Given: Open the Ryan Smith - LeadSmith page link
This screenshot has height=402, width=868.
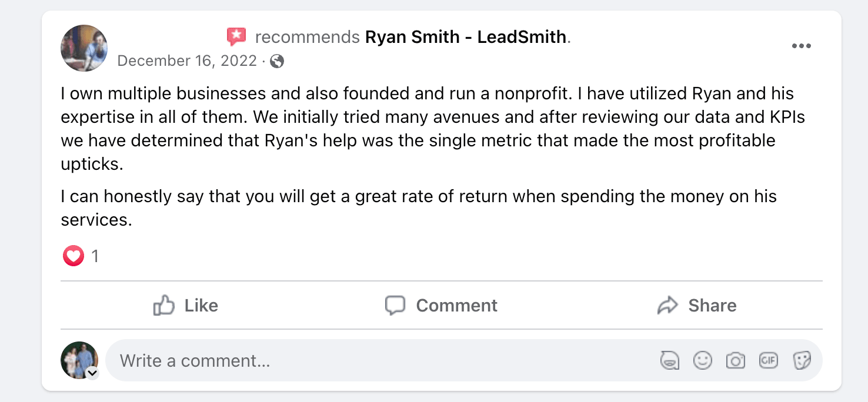Looking at the screenshot, I should pyautogui.click(x=466, y=37).
